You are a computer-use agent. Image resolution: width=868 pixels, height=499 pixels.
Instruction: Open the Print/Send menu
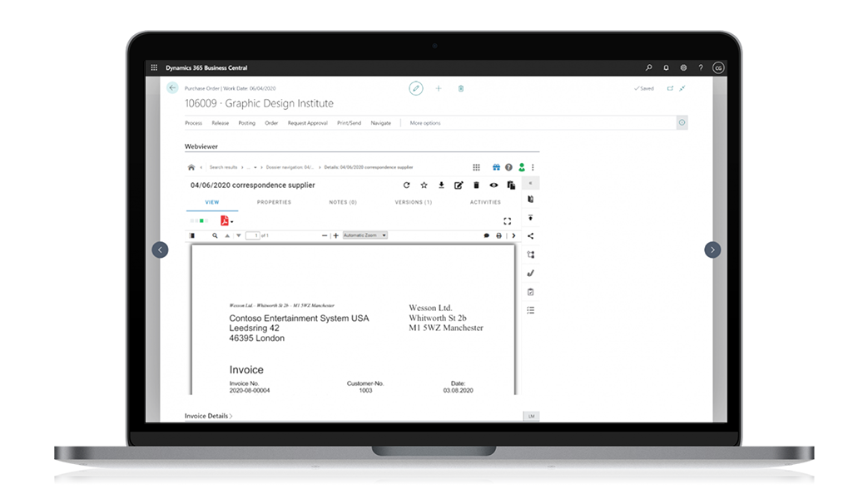(x=349, y=123)
